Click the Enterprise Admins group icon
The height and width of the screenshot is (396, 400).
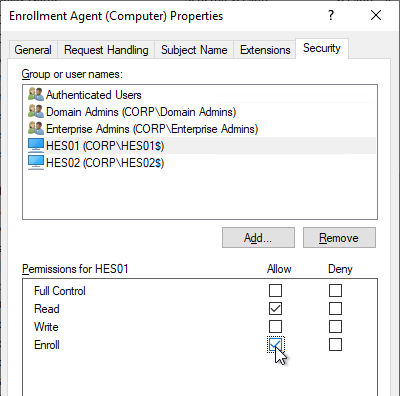coord(36,129)
